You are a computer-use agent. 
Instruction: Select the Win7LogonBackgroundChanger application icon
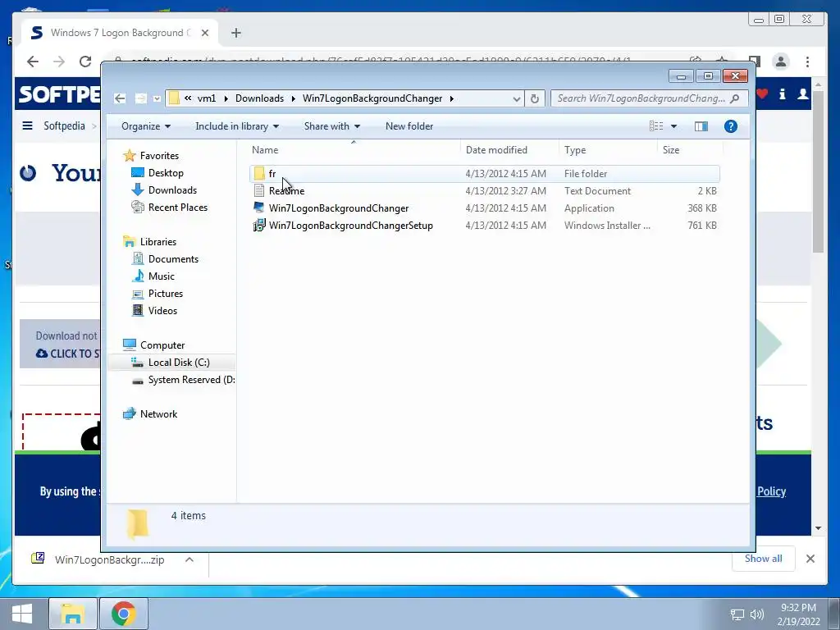259,208
